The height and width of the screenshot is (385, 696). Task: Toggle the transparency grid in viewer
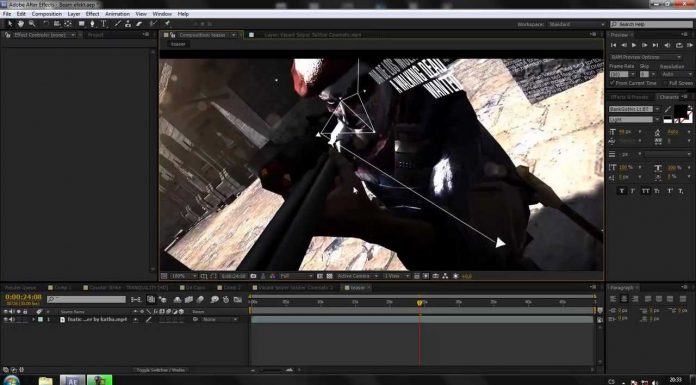pyautogui.click(x=329, y=276)
